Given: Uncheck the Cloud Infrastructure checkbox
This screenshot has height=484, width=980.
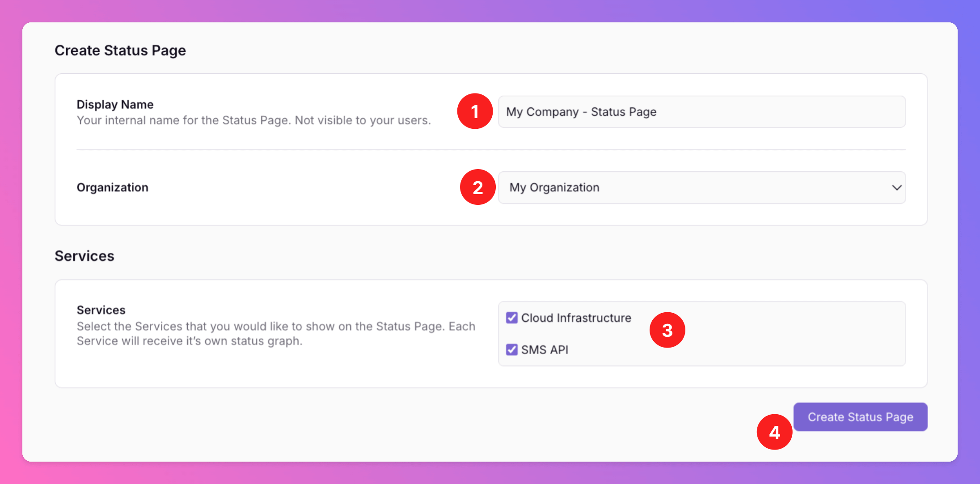Looking at the screenshot, I should [x=511, y=318].
